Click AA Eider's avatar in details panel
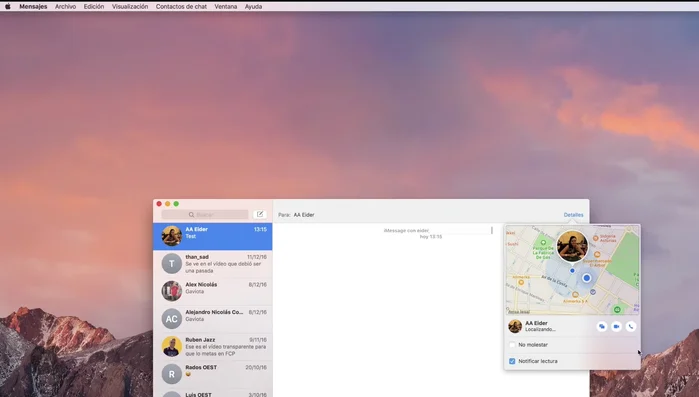Viewport: 699px width, 397px height. click(x=515, y=326)
